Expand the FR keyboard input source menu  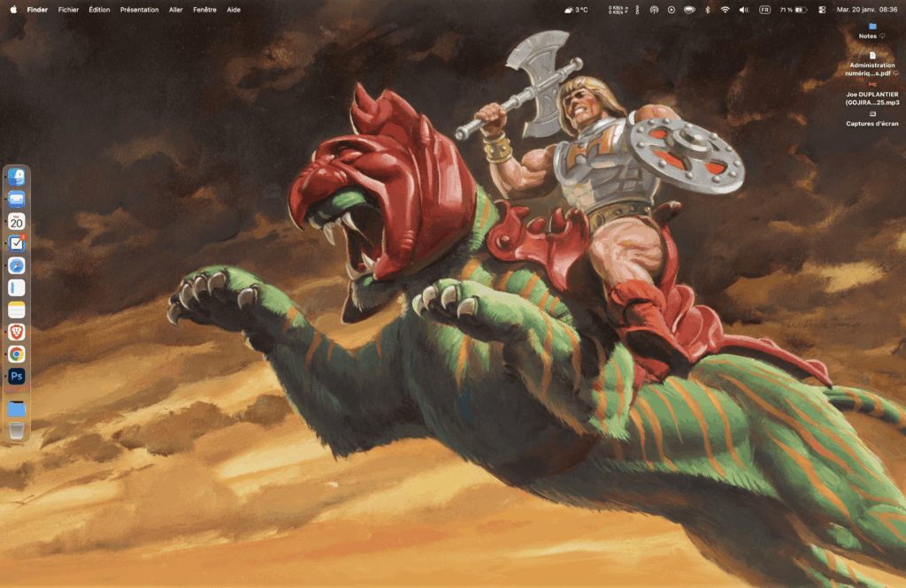[x=764, y=10]
